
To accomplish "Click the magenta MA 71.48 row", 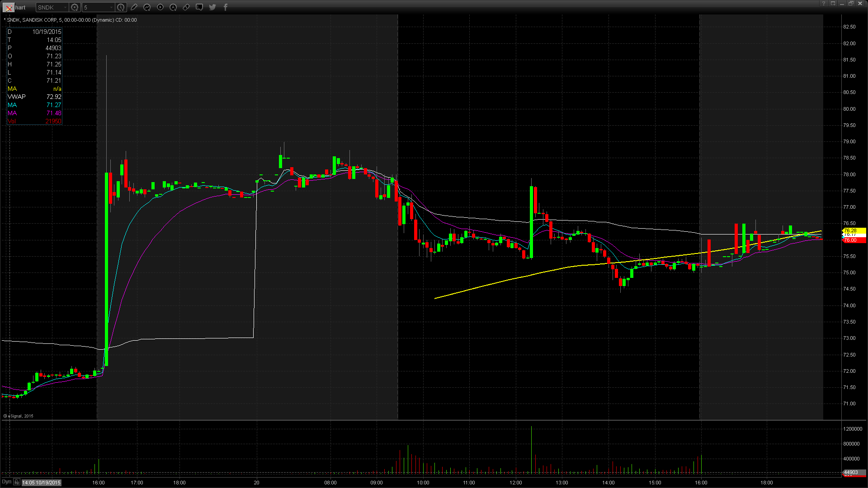I will (34, 113).
